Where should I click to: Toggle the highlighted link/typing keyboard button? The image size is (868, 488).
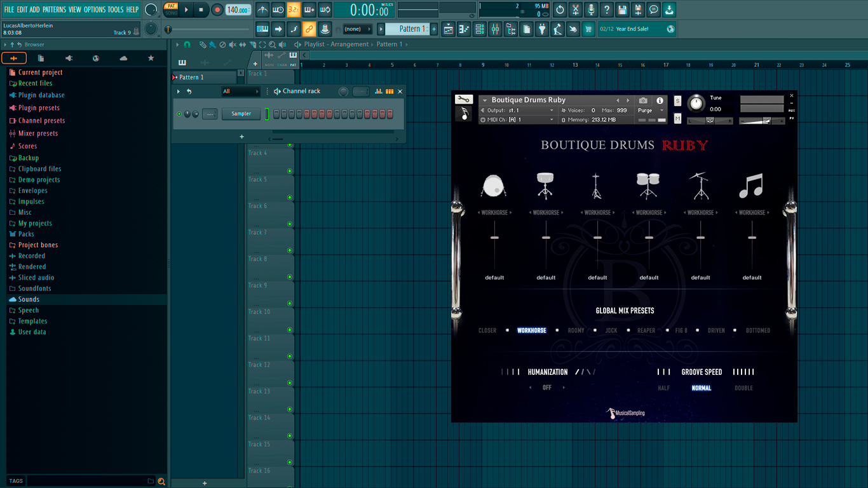click(309, 29)
